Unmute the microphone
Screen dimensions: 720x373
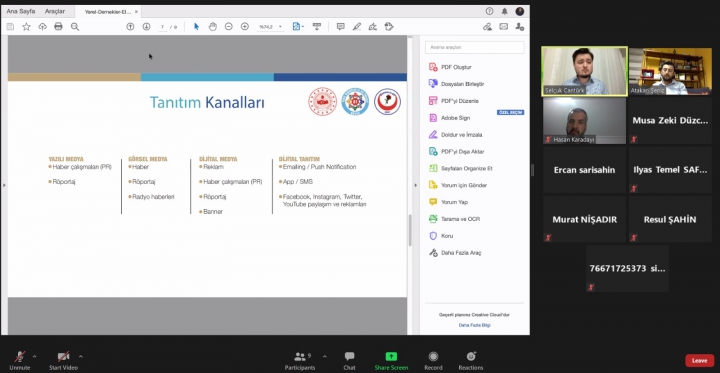coord(19,360)
